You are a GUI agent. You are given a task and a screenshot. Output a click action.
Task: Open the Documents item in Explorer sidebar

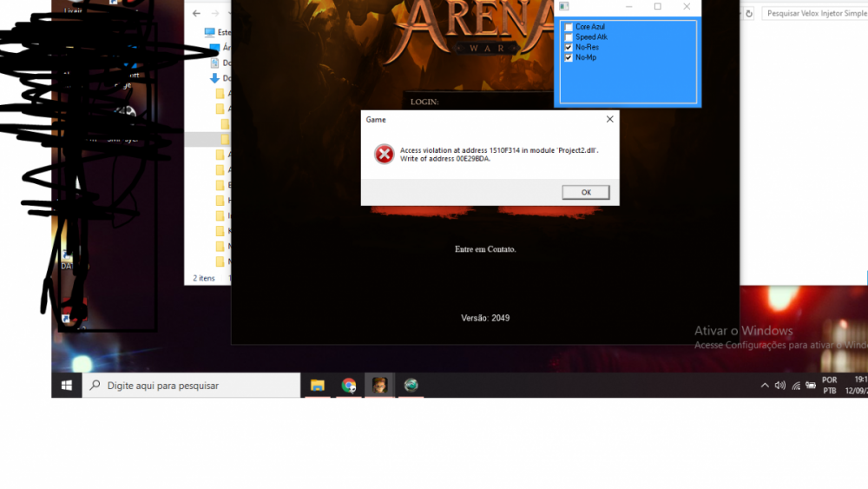(220, 63)
